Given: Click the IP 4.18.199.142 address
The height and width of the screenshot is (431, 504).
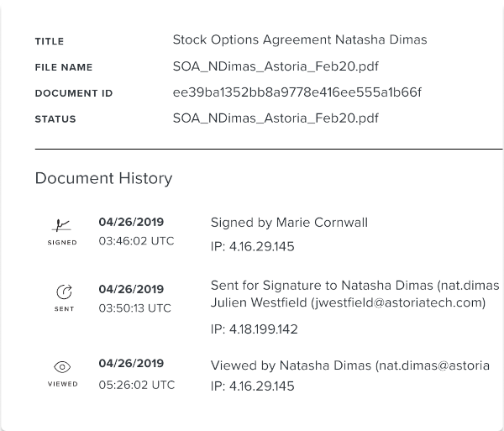Looking at the screenshot, I should coord(255,329).
